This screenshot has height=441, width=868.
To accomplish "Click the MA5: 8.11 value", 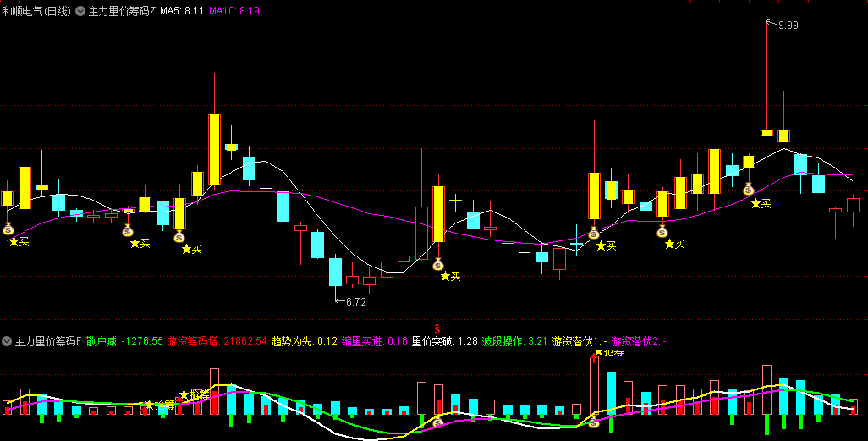I will (182, 11).
